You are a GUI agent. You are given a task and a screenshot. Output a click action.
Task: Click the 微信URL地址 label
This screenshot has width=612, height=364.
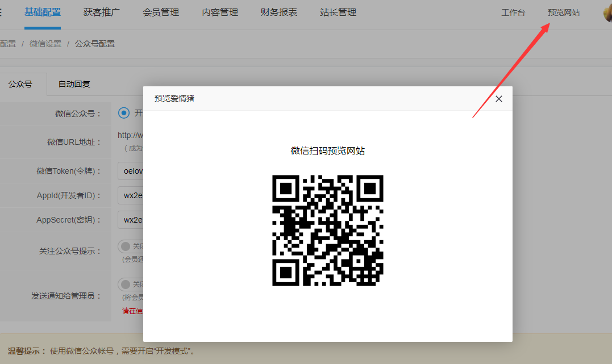(74, 142)
